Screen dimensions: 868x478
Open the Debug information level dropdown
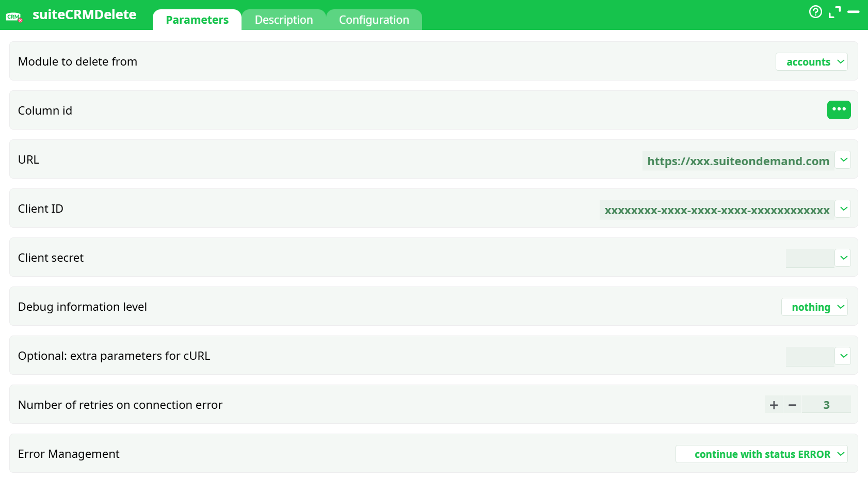pos(814,307)
